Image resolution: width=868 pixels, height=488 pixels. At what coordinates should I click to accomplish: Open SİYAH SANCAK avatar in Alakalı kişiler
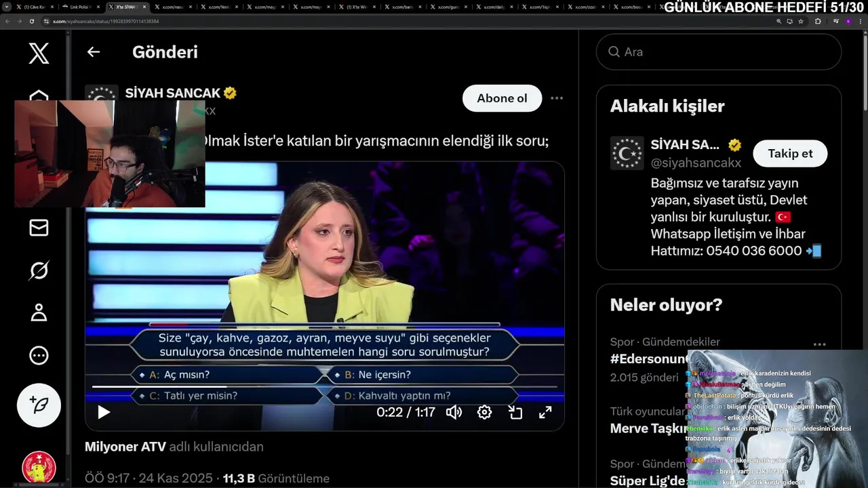point(627,153)
